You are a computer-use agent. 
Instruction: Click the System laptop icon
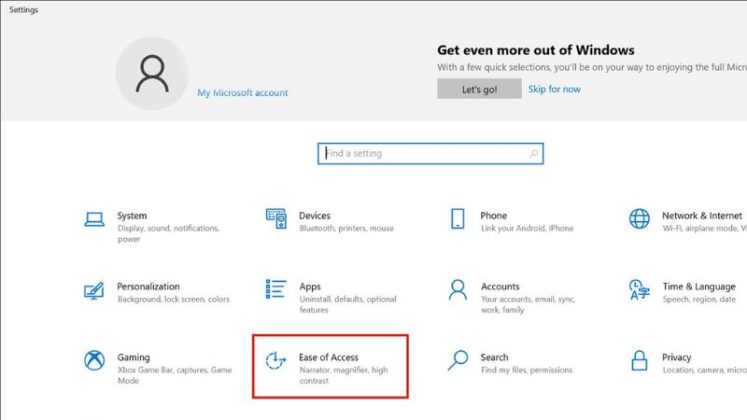click(95, 220)
